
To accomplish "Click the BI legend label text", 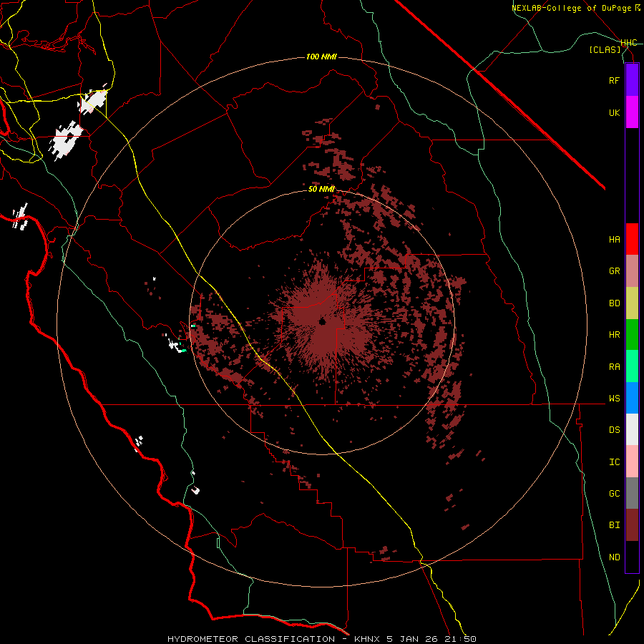I will pos(615,525).
